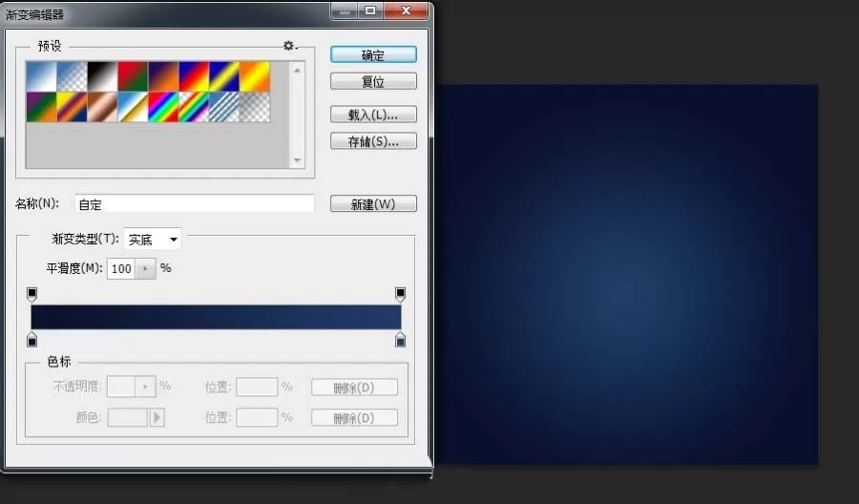Screen dimensions: 859x504
Task: Select the foreground to transparent preset
Action: pos(72,76)
